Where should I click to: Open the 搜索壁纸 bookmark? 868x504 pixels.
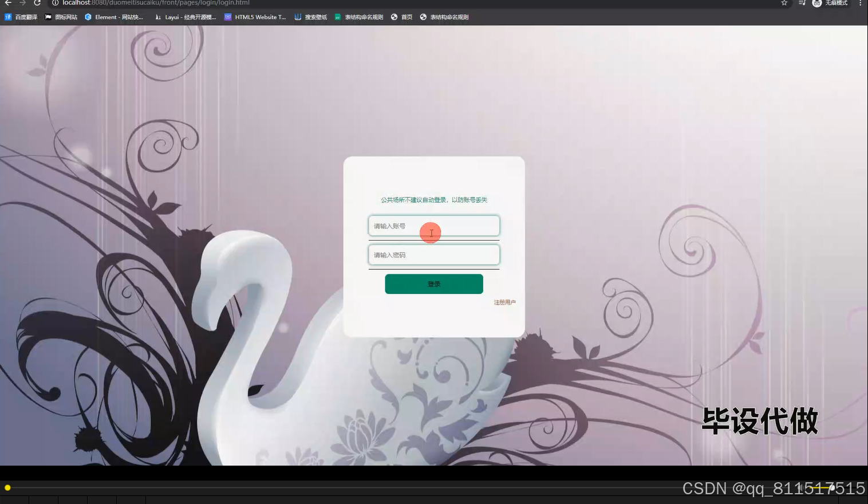tap(311, 17)
